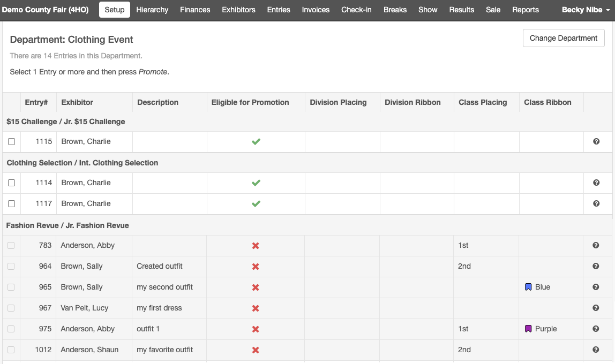Viewport: 615px width, 364px height.
Task: Click the Clothing Selection group heading
Action: coord(82,163)
